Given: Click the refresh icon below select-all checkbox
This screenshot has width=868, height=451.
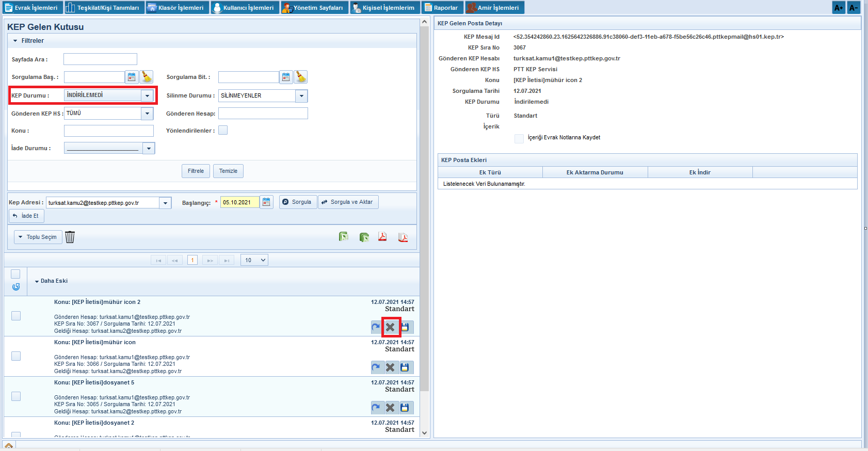Looking at the screenshot, I should pos(16,287).
